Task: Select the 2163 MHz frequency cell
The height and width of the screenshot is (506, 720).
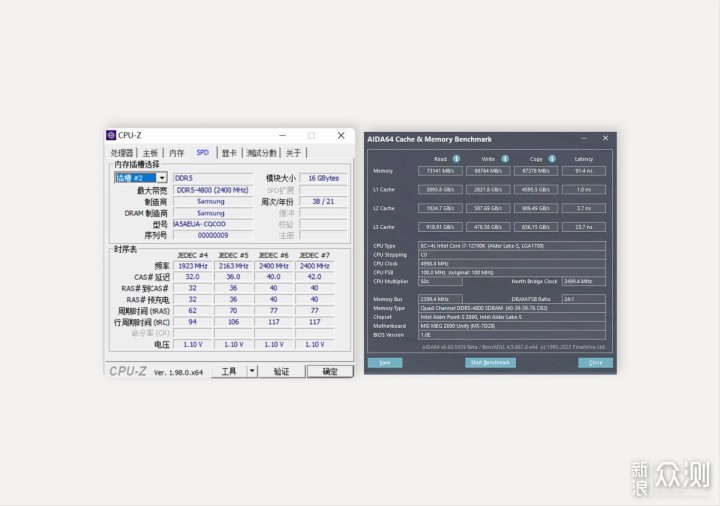Action: pyautogui.click(x=233, y=266)
